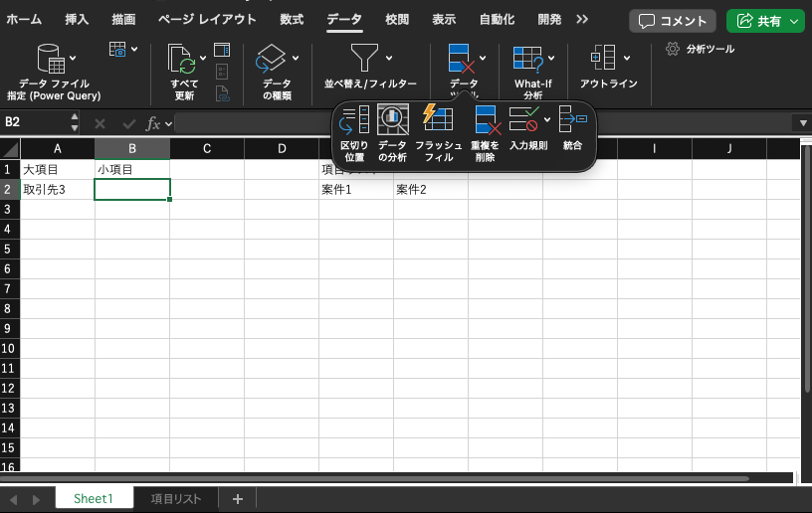Image resolution: width=812 pixels, height=513 pixels.
Task: Open データの分析 tool in popup
Action: pyautogui.click(x=393, y=121)
